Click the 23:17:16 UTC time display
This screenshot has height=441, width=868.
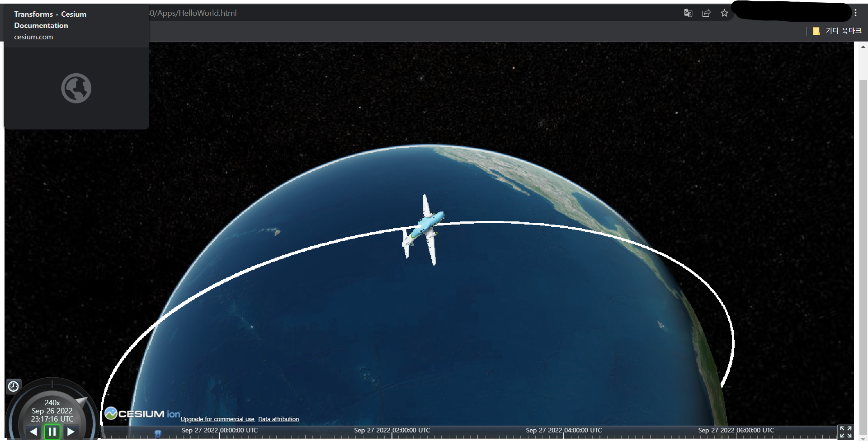point(52,419)
